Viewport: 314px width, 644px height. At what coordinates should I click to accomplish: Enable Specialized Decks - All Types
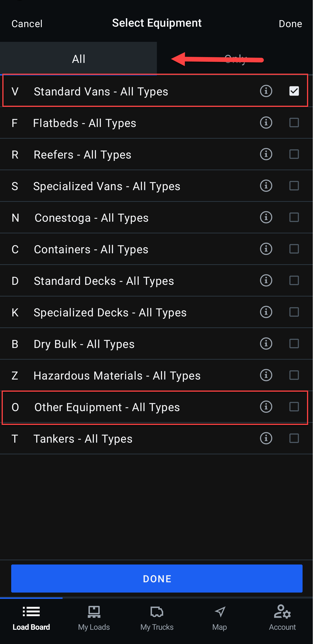[x=294, y=312]
